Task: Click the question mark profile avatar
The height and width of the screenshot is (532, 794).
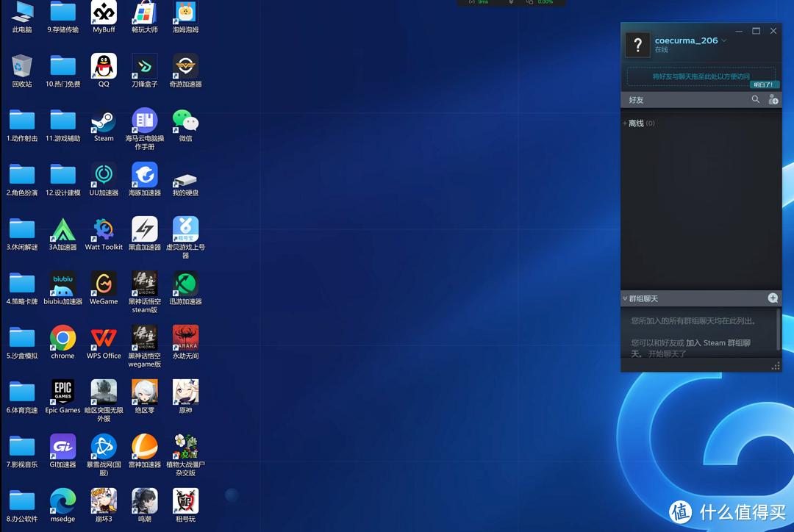Action: coord(637,45)
